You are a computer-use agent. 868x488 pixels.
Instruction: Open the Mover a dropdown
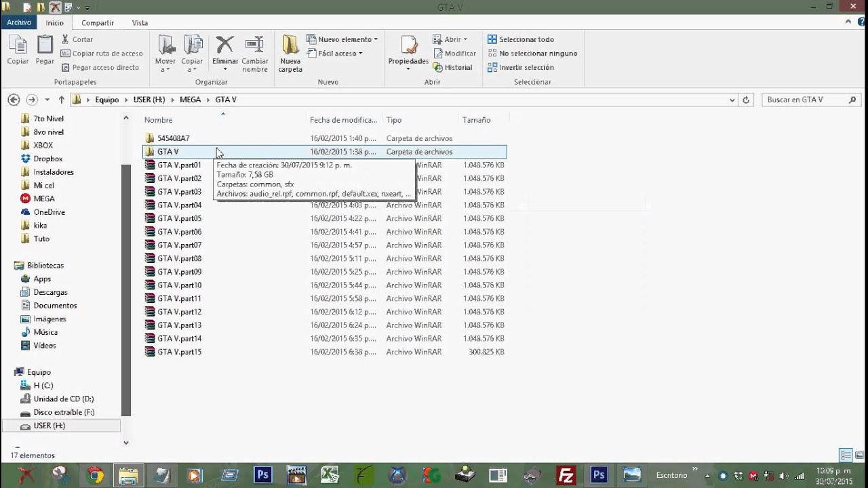[165, 54]
